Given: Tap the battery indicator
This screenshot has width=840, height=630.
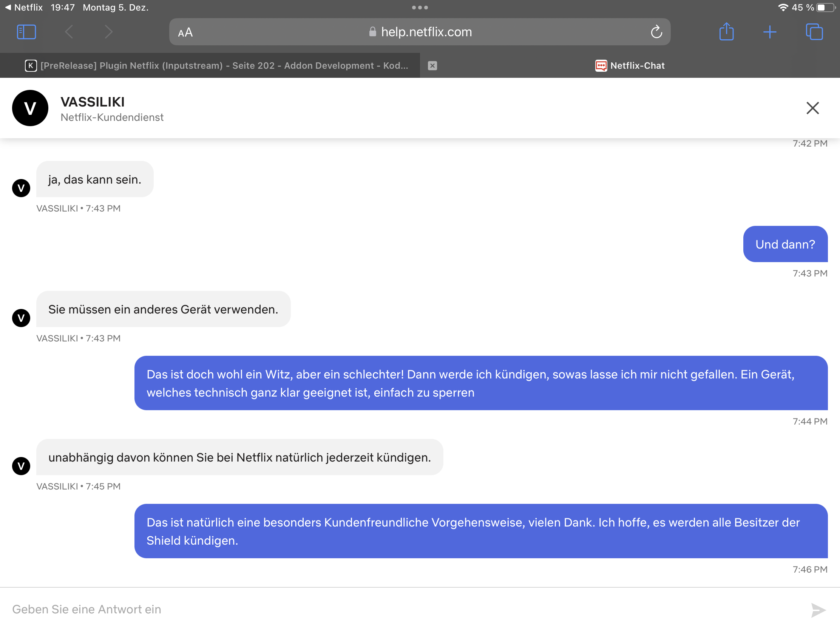Looking at the screenshot, I should click(x=826, y=8).
